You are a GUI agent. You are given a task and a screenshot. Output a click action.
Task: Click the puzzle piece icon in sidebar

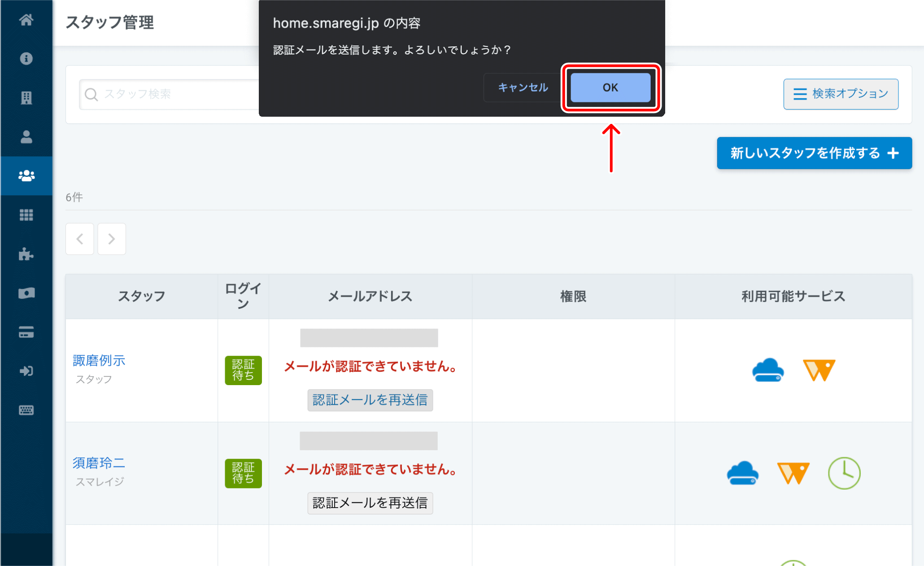(x=26, y=254)
